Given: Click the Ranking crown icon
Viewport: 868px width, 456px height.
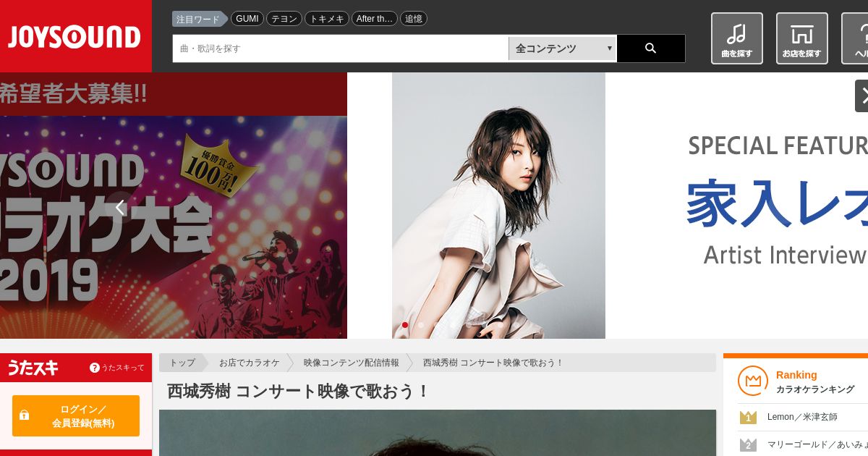Looking at the screenshot, I should pos(752,381).
